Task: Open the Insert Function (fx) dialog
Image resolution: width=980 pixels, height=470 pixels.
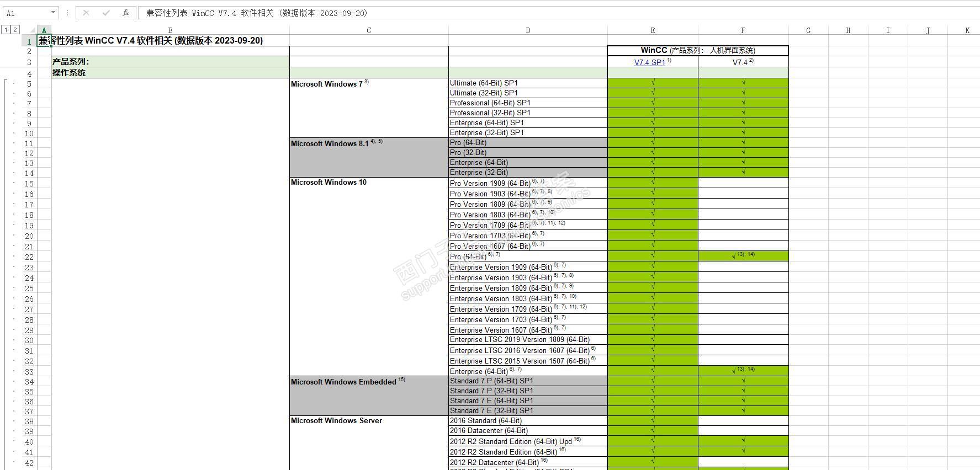Action: tap(126, 13)
